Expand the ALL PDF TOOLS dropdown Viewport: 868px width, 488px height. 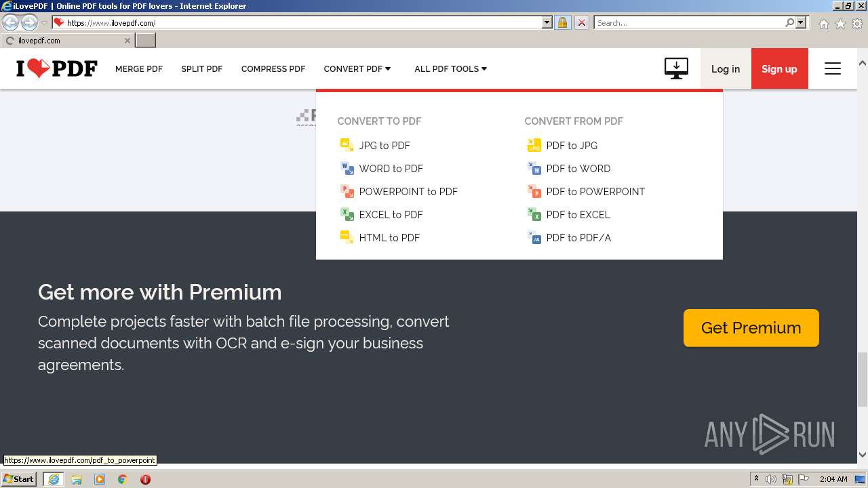point(451,68)
